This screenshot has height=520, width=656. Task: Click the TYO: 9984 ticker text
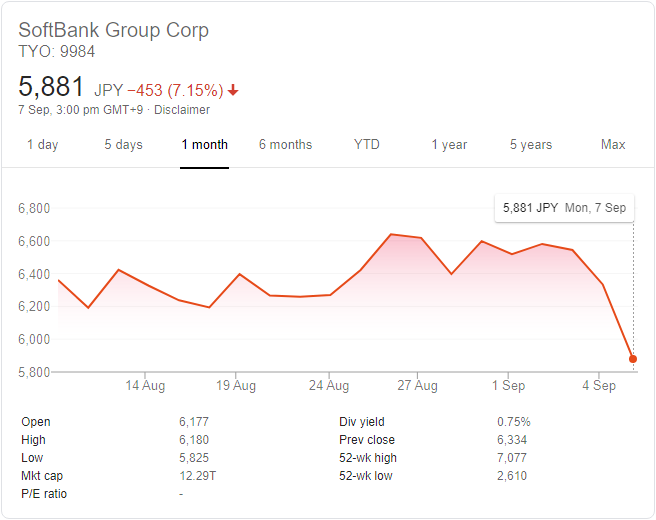(x=59, y=51)
